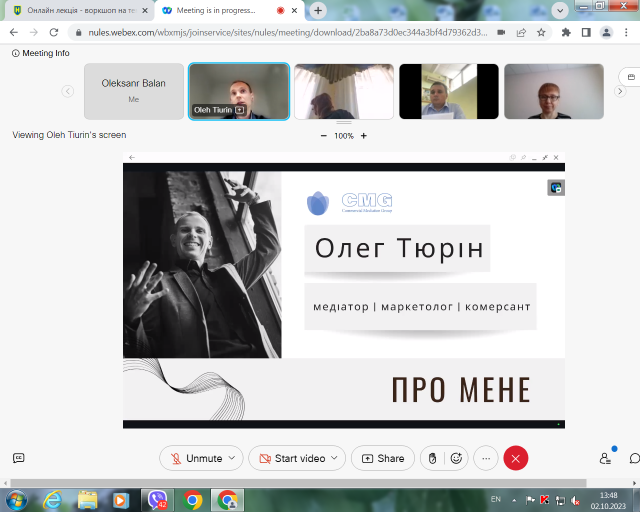This screenshot has height=512, width=640.
Task: Zoom in the shared screen with plus
Action: coord(364,136)
